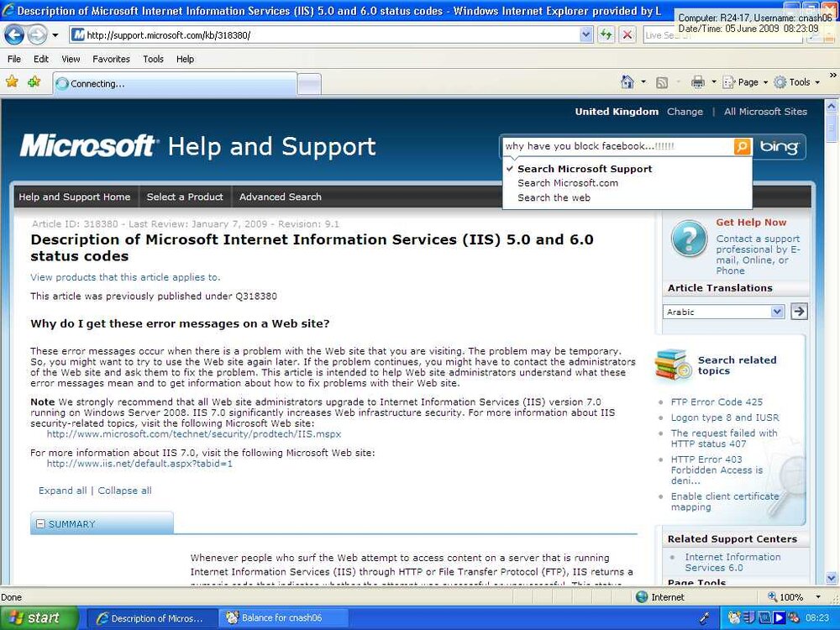Viewport: 840px width, 630px height.
Task: Open the Tools menu in menu bar
Action: coord(153,59)
